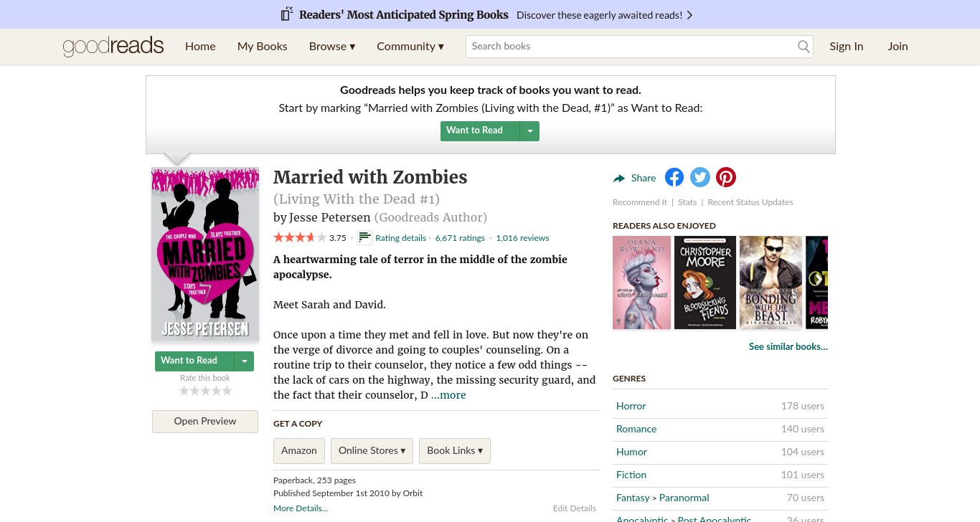This screenshot has width=980, height=522.
Task: Click the Goodreads logo
Action: [x=113, y=47]
